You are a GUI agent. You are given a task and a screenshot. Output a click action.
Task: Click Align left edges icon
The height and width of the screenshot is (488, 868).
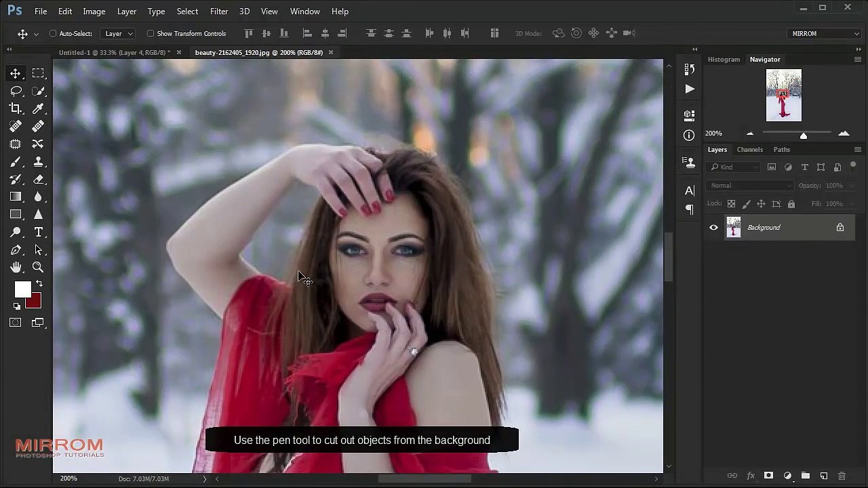pos(307,33)
